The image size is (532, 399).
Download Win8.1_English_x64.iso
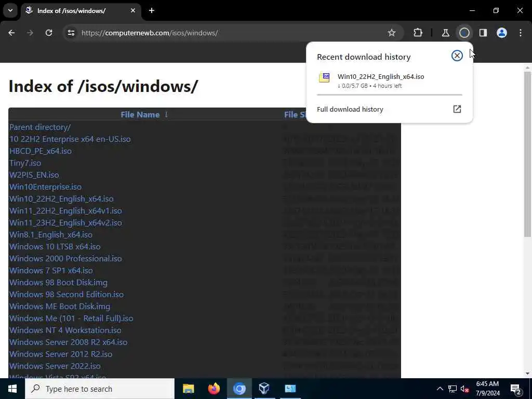(51, 234)
